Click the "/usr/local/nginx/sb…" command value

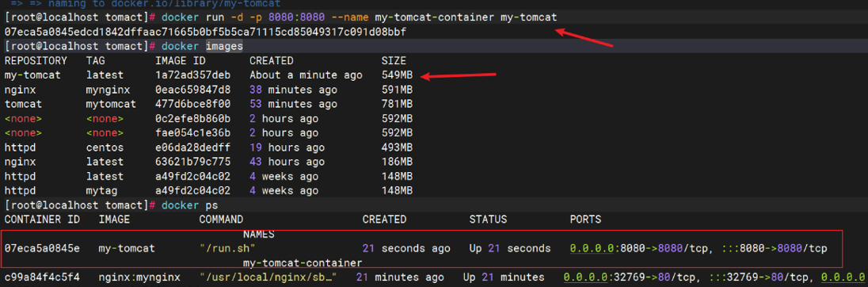(x=268, y=277)
